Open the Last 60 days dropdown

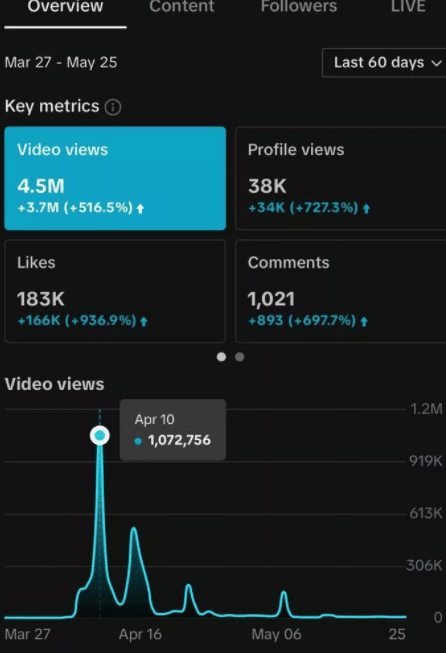(384, 63)
